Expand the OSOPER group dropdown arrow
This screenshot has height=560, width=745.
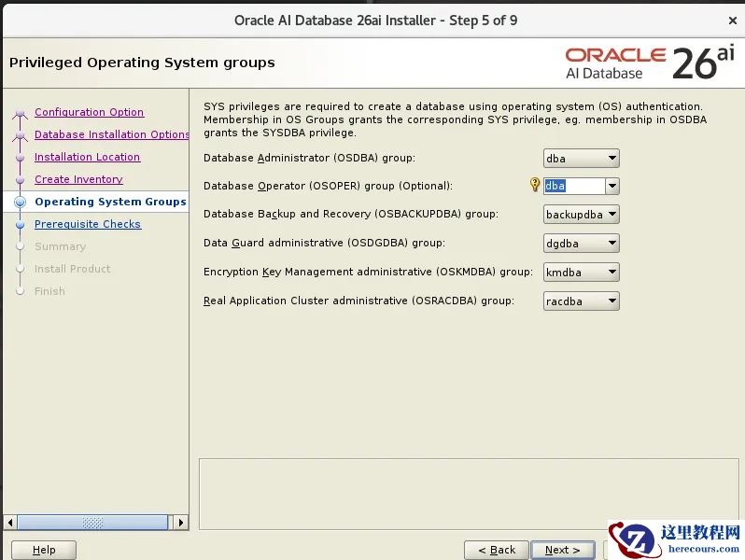(x=612, y=186)
